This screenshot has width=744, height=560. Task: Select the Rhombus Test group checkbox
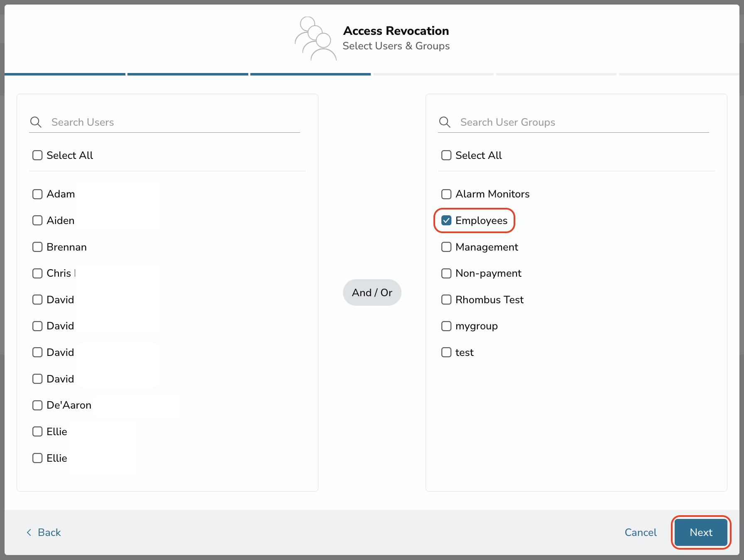(x=446, y=299)
